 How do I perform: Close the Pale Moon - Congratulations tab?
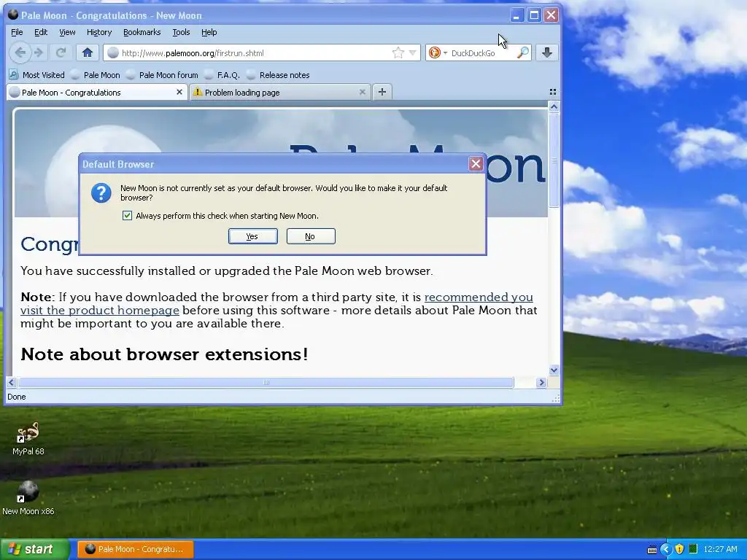pos(179,92)
